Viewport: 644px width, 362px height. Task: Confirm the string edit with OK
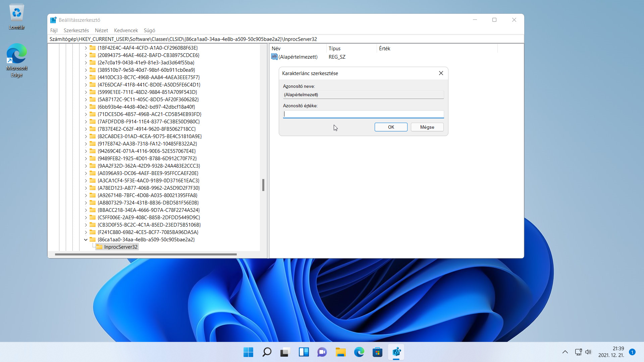tap(391, 127)
